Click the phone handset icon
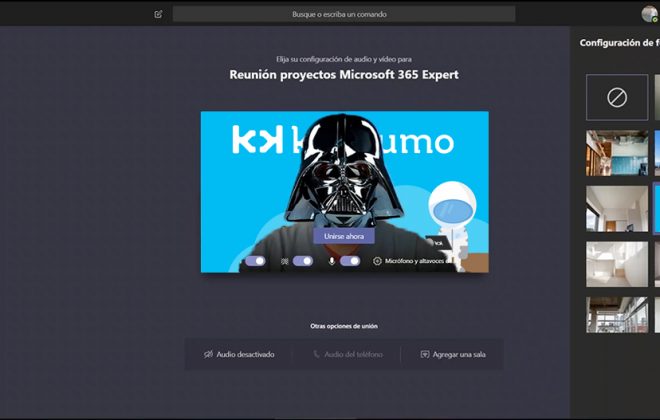Image resolution: width=660 pixels, height=420 pixels. tap(317, 354)
